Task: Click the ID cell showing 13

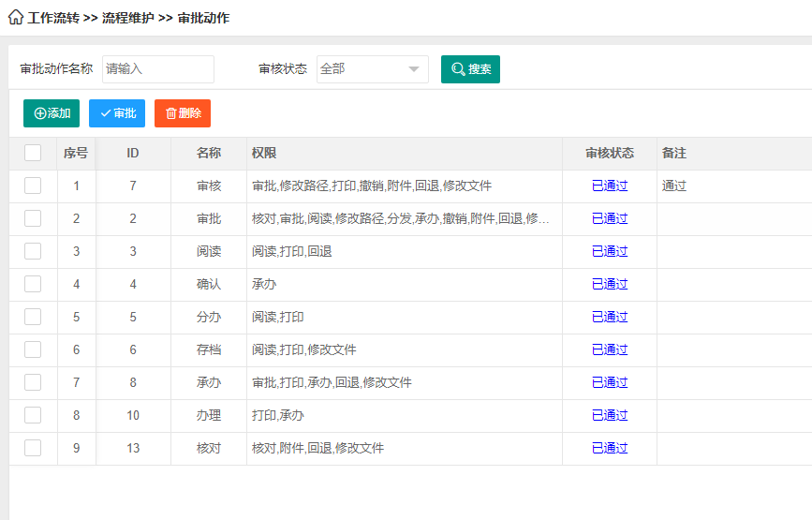Action: pos(133,448)
